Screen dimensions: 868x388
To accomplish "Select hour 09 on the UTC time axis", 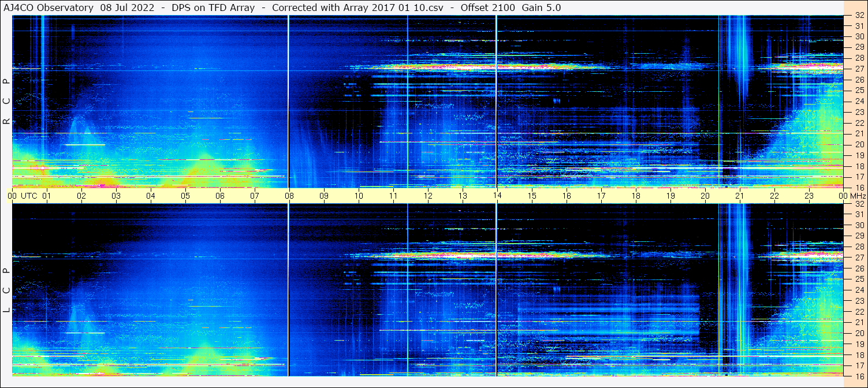I will 324,196.
